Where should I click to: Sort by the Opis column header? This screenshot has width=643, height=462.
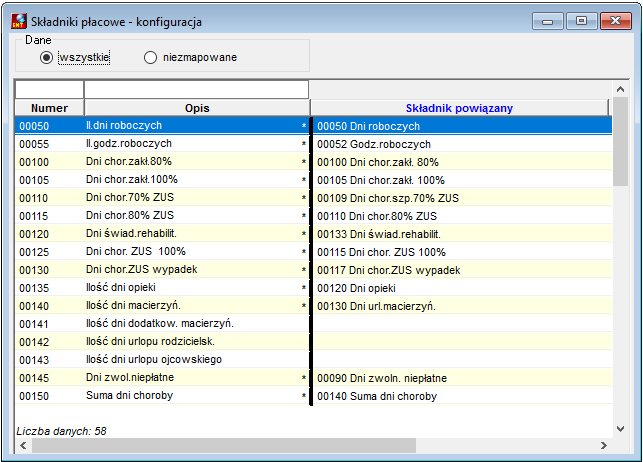coord(197,108)
